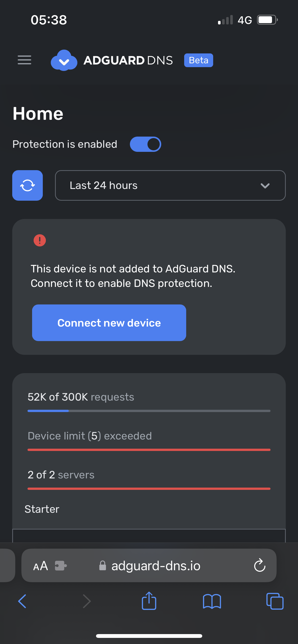Open the hamburger navigation menu
This screenshot has height=644, width=298.
24,60
